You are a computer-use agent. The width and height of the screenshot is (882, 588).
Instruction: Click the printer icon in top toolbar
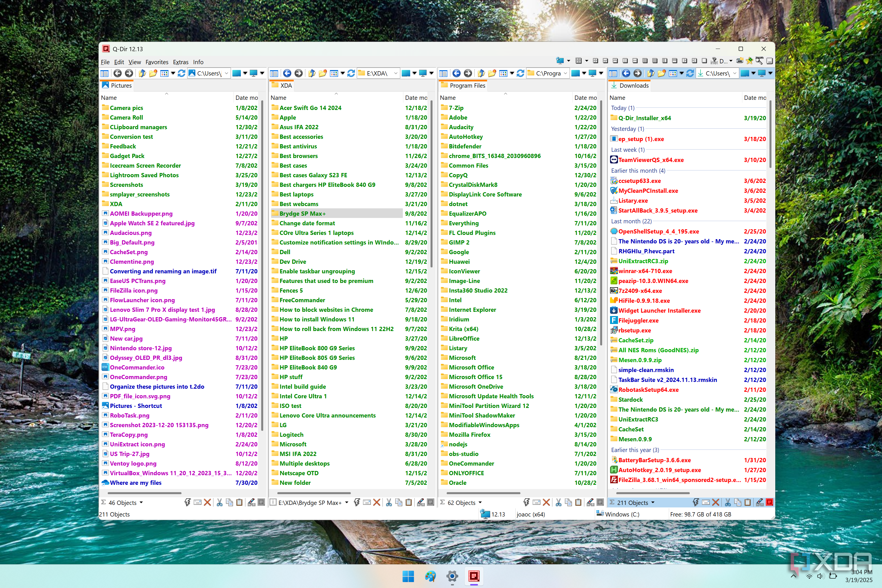(740, 61)
